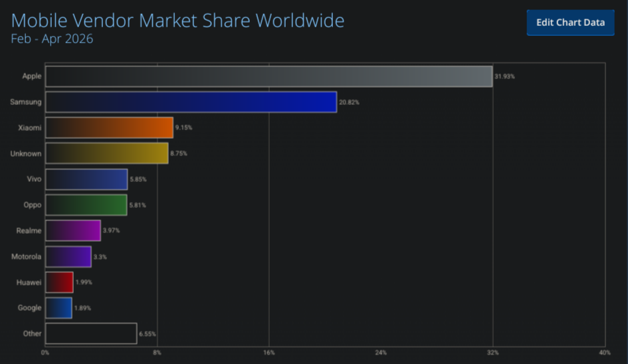Select the Vivo bar
The width and height of the screenshot is (628, 364).
(x=86, y=179)
